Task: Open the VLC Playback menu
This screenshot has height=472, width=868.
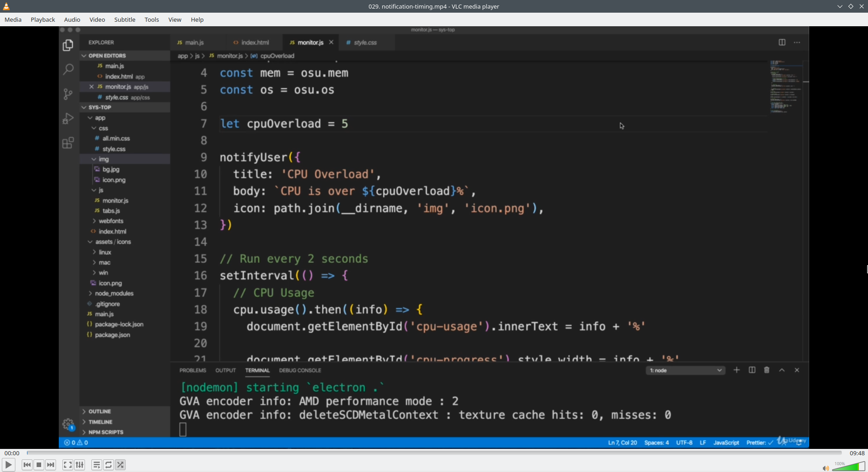Action: (43, 19)
